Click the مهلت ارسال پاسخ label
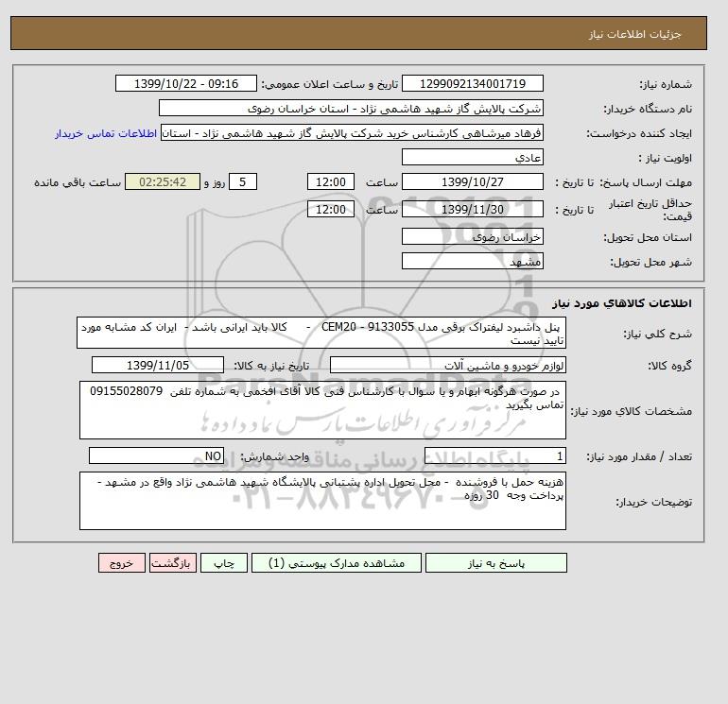Screen dimensions: 728x704 click(647, 182)
